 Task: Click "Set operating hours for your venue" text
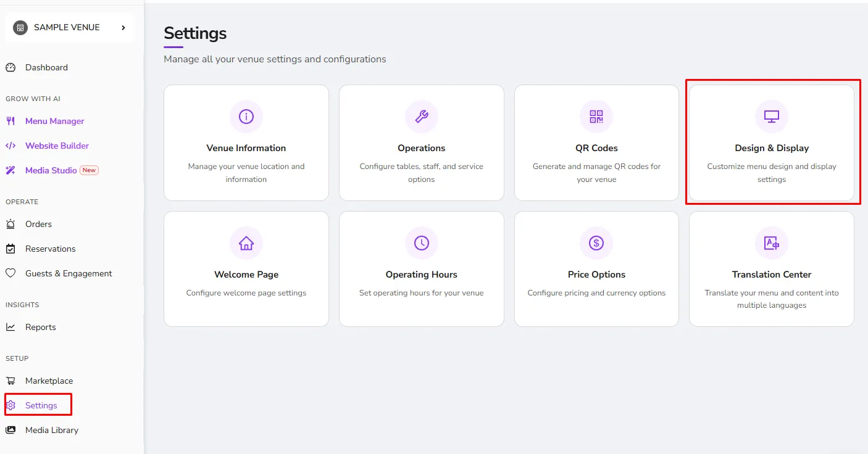coord(422,293)
